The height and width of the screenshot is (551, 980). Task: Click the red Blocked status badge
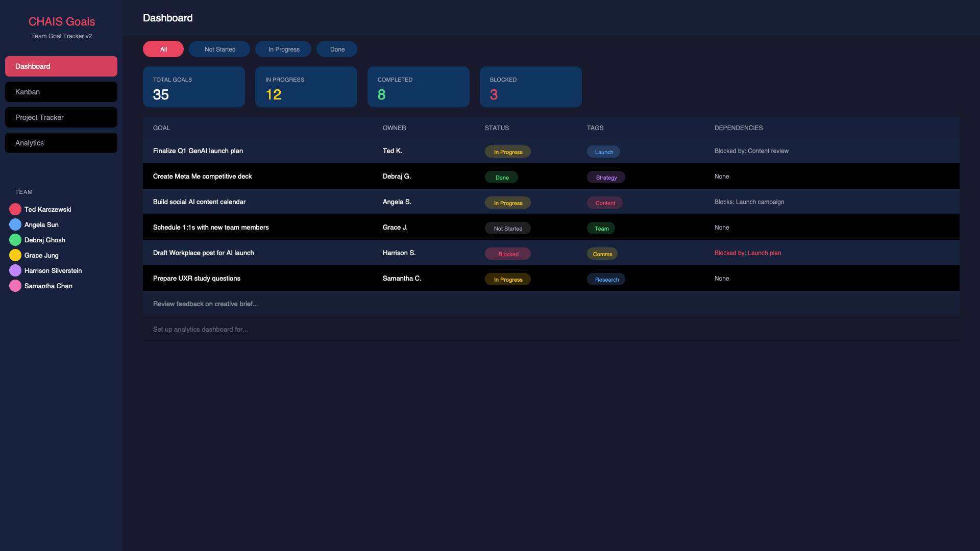508,254
